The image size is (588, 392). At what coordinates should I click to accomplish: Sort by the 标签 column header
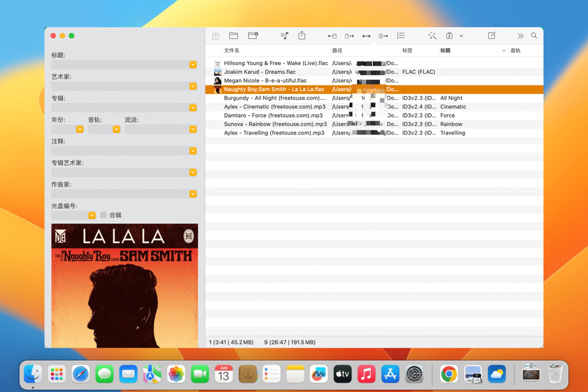tap(407, 50)
